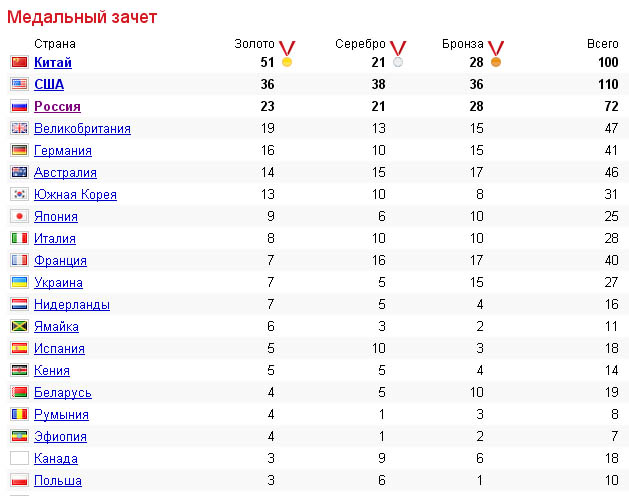Follow the Нидерланды link
This screenshot has height=496, width=629.
[x=72, y=305]
